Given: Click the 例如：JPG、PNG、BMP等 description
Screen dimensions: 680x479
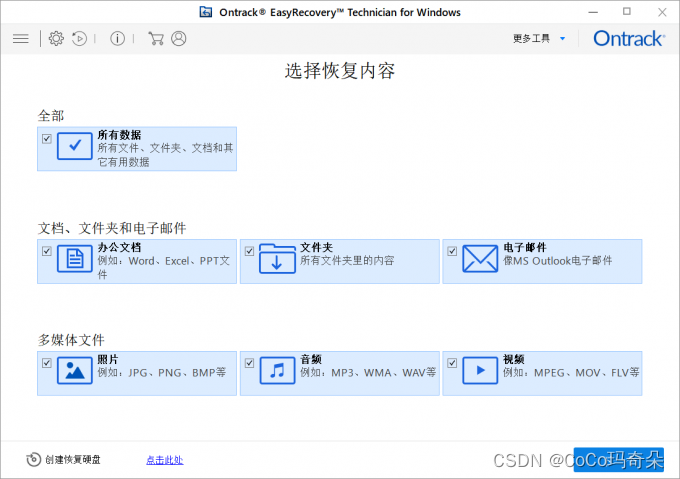Looking at the screenshot, I should click(162, 372).
